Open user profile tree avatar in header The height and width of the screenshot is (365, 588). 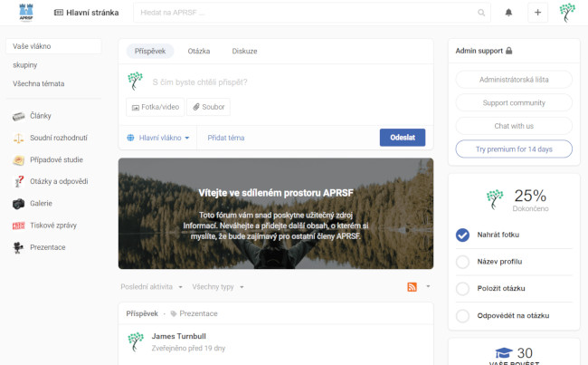pyautogui.click(x=567, y=13)
